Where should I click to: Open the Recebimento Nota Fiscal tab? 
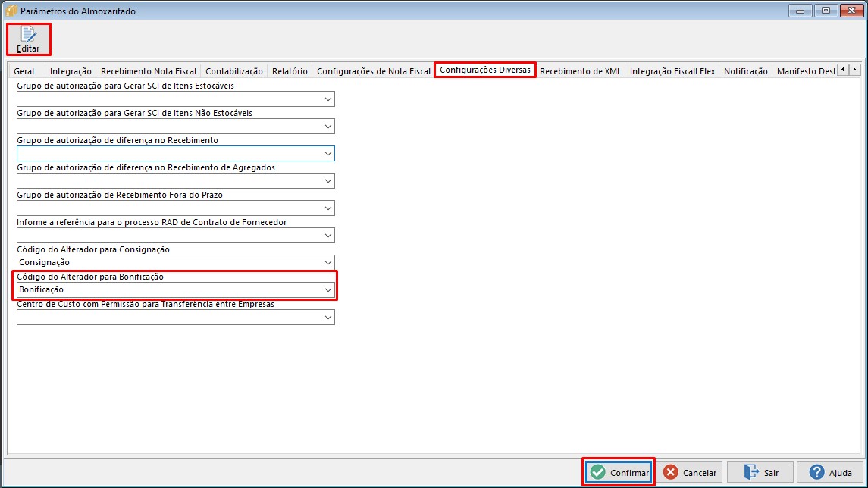pos(149,70)
